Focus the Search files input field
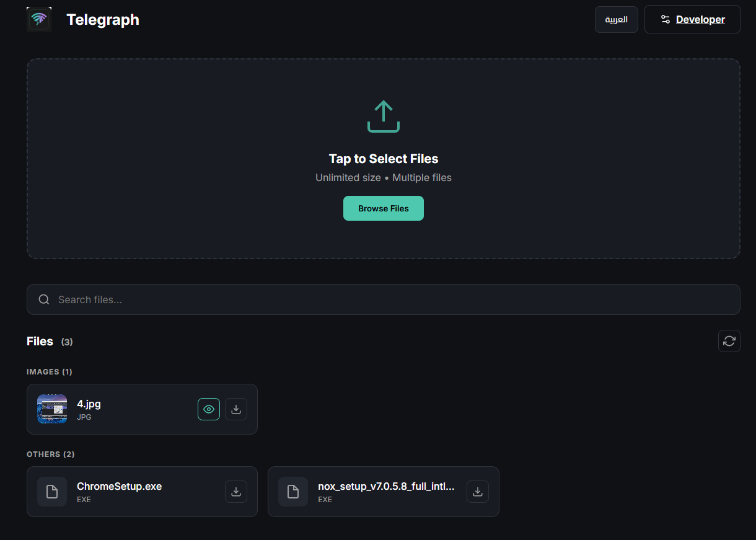Image resolution: width=756 pixels, height=540 pixels. click(390, 299)
